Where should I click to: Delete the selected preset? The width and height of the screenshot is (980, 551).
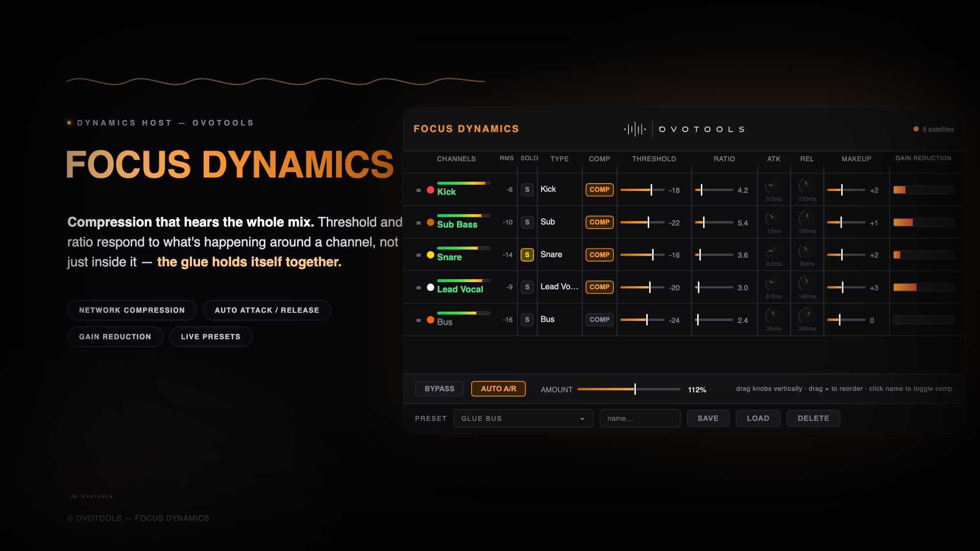[x=813, y=418]
